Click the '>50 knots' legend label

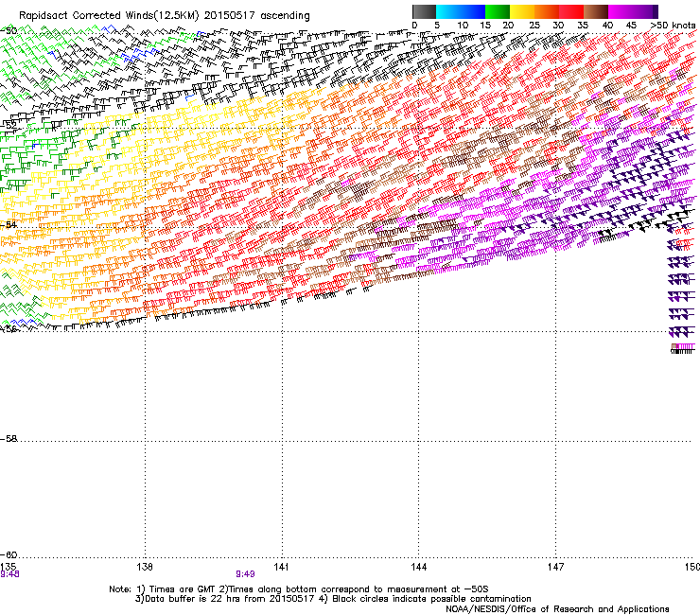[673, 26]
